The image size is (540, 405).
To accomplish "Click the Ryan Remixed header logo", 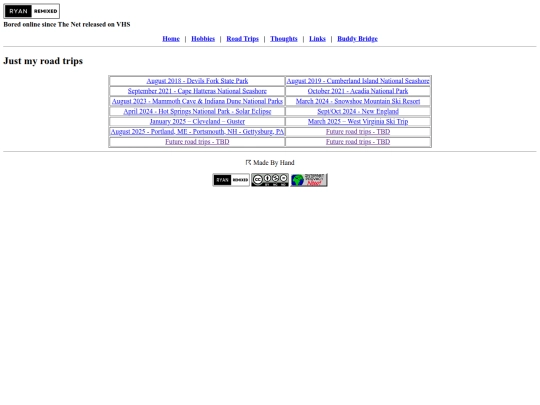I will pyautogui.click(x=31, y=11).
